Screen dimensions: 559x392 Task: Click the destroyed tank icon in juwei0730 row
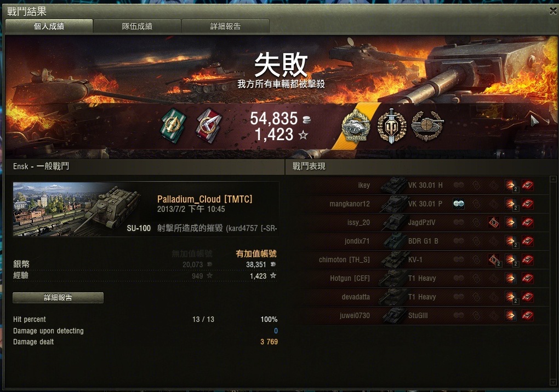coord(528,315)
